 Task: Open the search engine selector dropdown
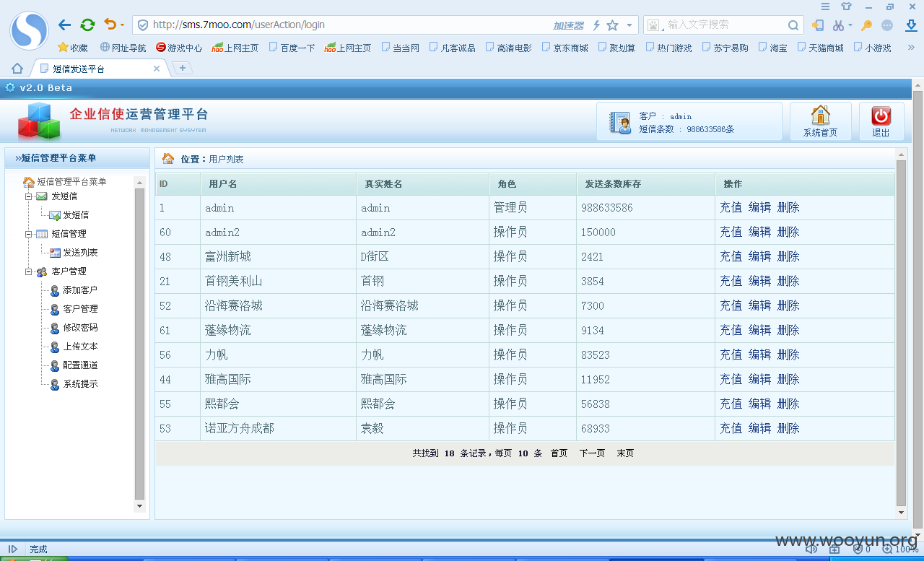point(654,25)
